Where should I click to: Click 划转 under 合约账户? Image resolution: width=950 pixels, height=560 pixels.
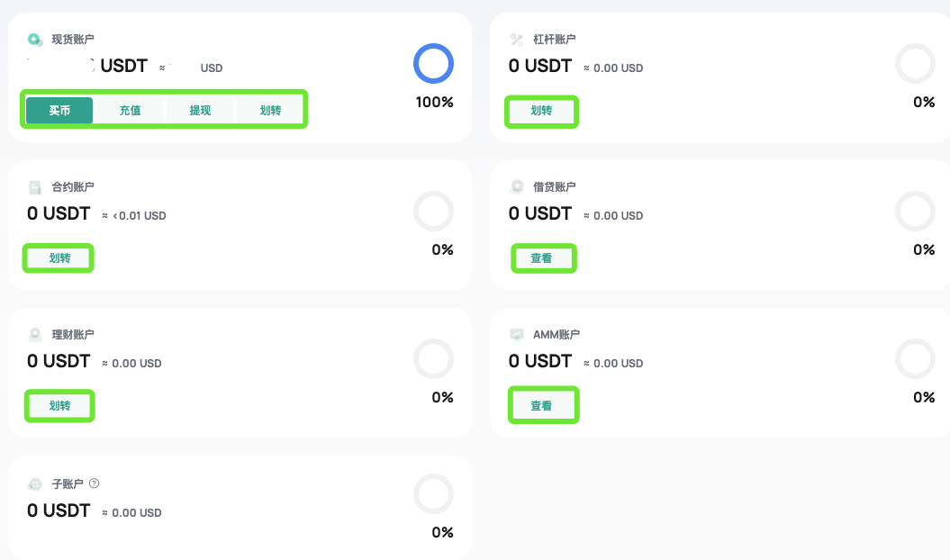click(x=59, y=258)
